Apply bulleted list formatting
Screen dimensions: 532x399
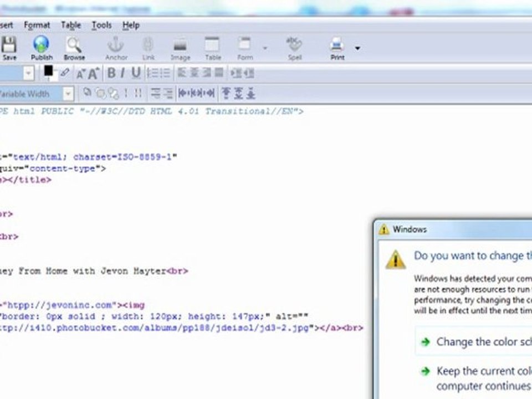(x=165, y=73)
